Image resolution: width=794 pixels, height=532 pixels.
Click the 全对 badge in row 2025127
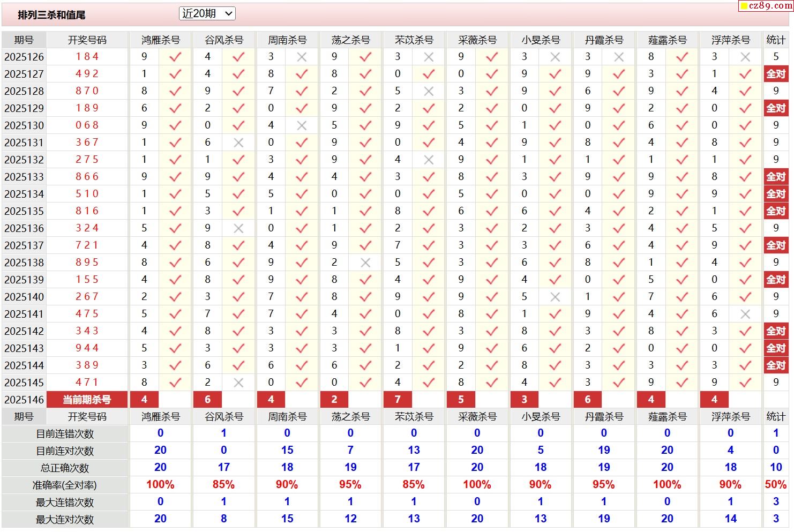(776, 74)
